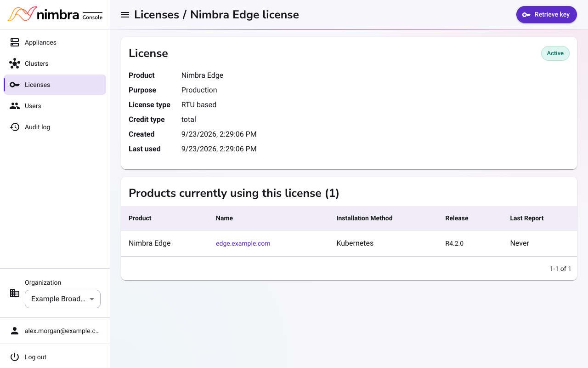Click the Log out power icon
588x368 pixels.
click(x=15, y=357)
